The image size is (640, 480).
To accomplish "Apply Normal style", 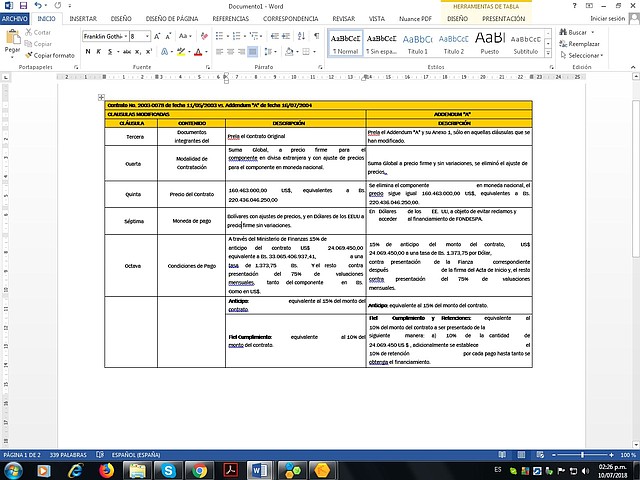I will coord(345,43).
